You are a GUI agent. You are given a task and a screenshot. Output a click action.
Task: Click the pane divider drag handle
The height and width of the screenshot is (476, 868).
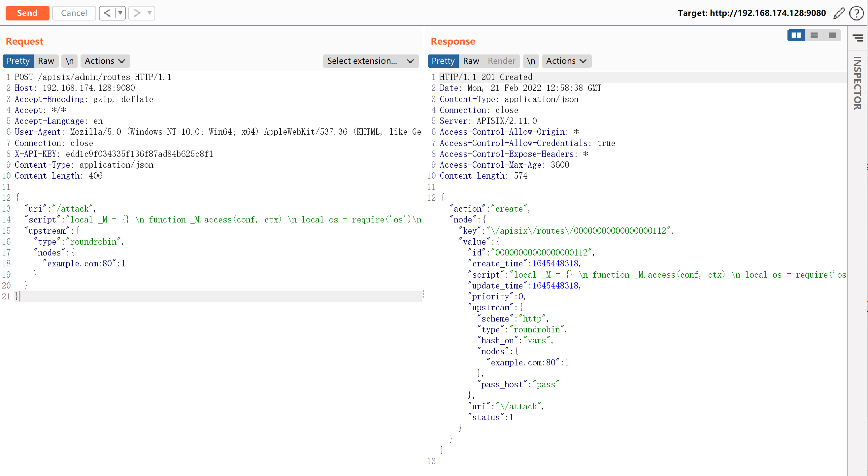pos(423,294)
